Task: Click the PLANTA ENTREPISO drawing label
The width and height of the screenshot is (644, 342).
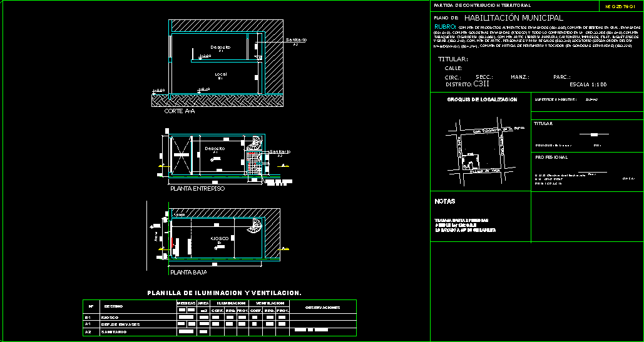Action: click(x=197, y=188)
